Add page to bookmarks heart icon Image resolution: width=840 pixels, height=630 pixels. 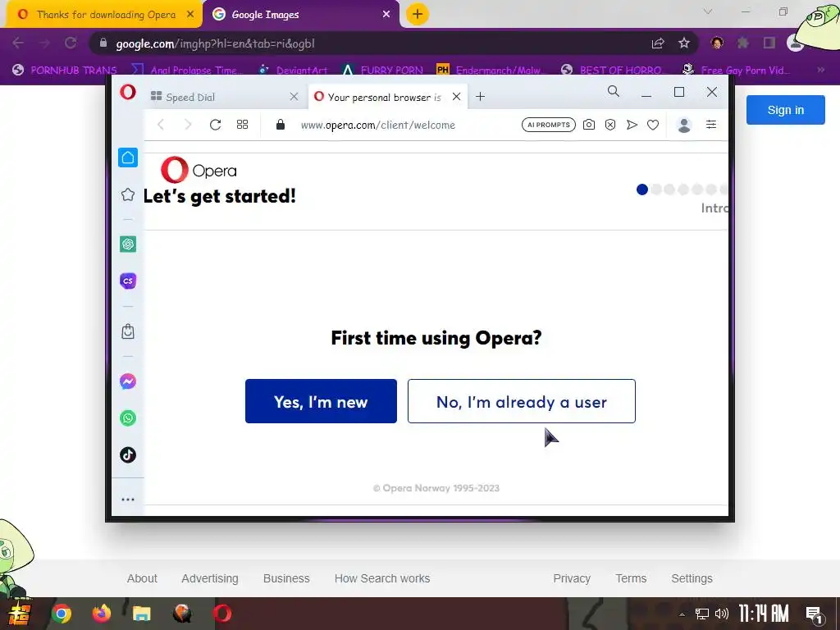[652, 125]
